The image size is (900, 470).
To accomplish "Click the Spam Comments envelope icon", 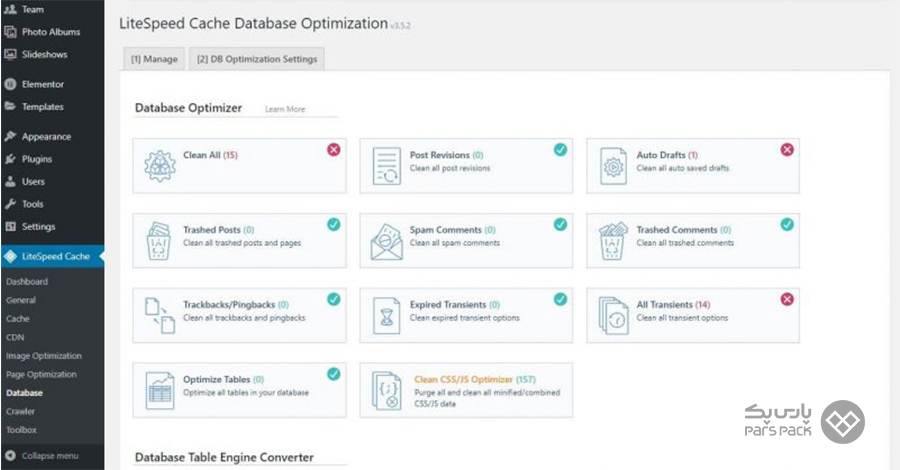I will [386, 242].
